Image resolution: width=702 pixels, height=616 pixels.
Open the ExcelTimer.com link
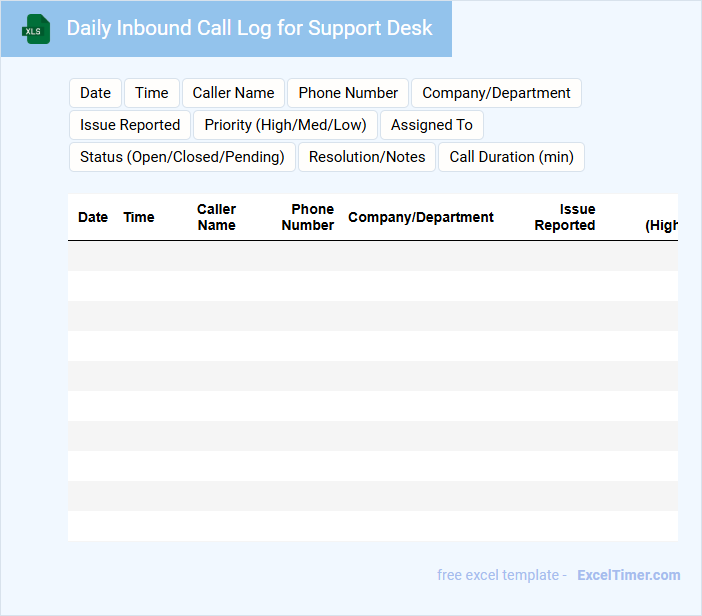[628, 575]
